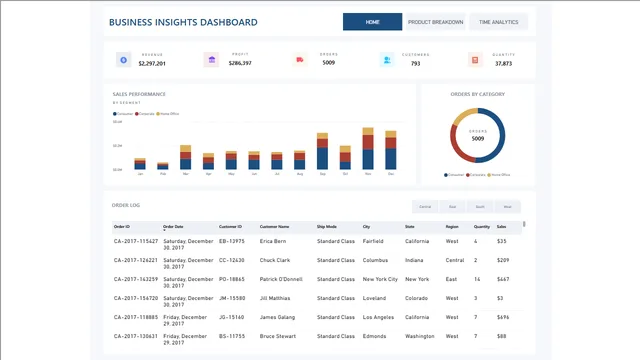Image resolution: width=640 pixels, height=360 pixels.
Task: Click the Customers person icon
Action: pos(387,60)
